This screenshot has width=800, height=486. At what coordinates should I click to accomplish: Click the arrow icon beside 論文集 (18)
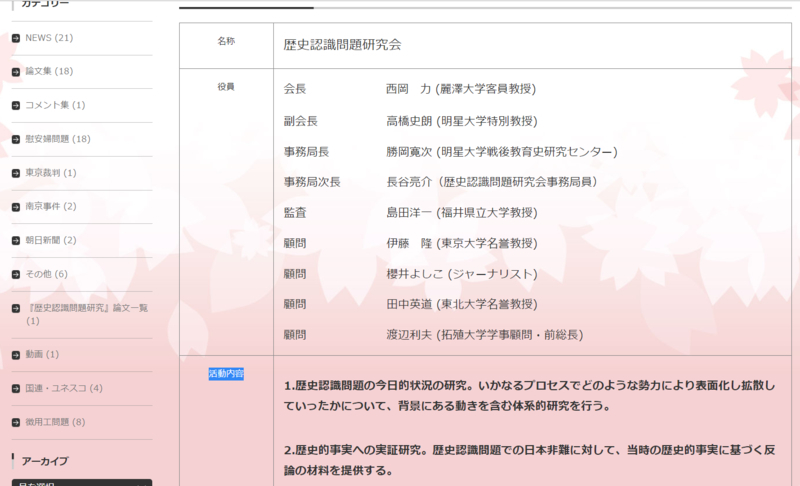tap(16, 72)
